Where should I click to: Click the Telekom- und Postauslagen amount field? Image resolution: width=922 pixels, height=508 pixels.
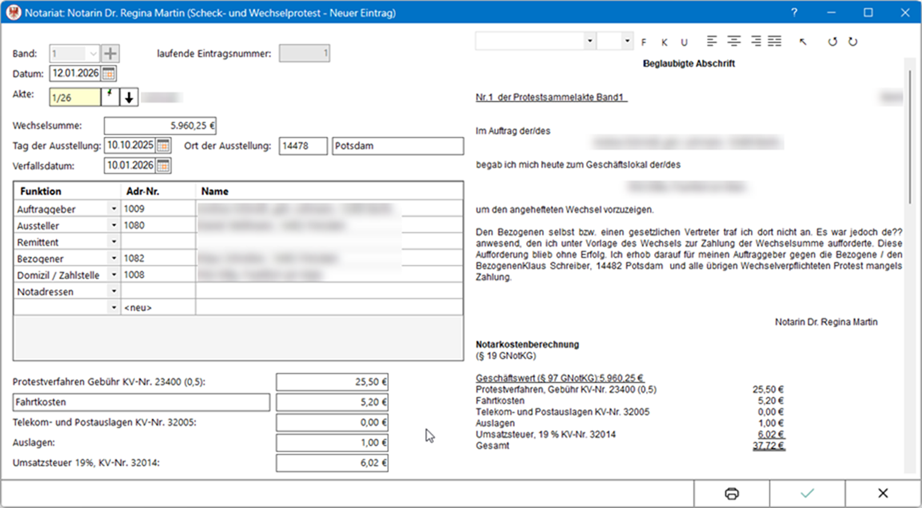pyautogui.click(x=332, y=423)
